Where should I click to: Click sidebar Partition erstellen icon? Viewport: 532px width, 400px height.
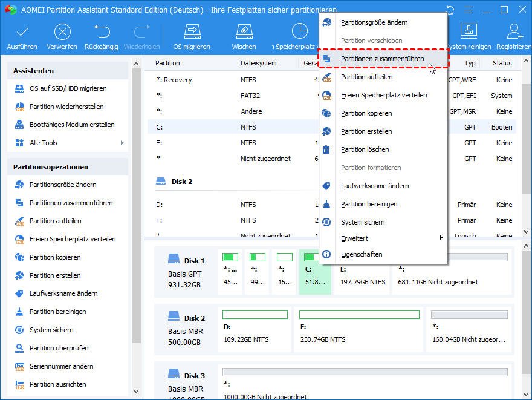coord(19,275)
